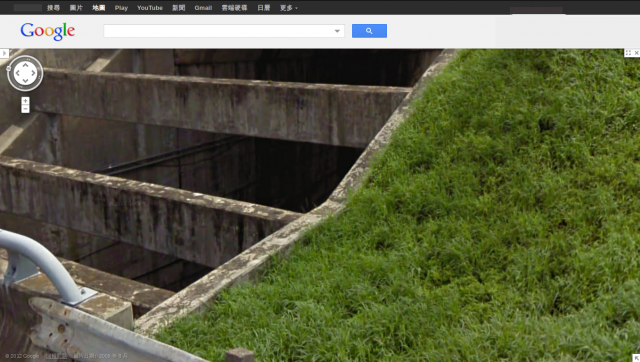Open 日曆 (Calendar) in the top bar
Screen dimensions: 640x362
[264, 8]
